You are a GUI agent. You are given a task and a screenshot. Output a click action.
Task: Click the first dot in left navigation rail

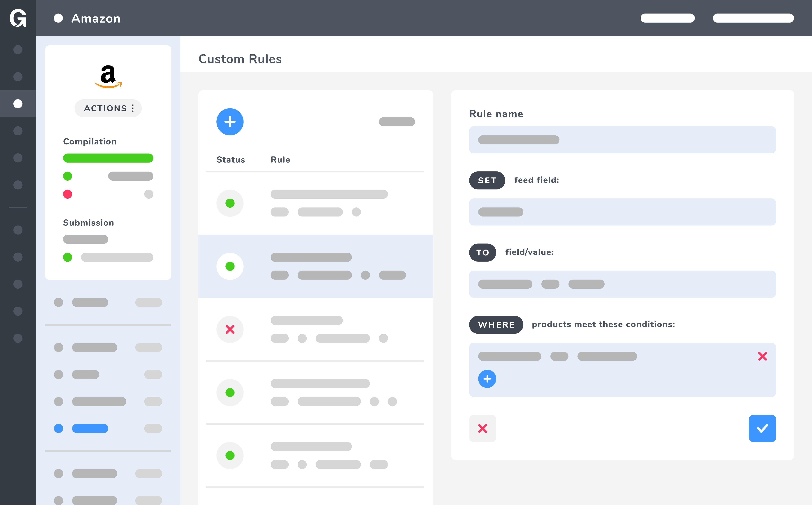18,49
